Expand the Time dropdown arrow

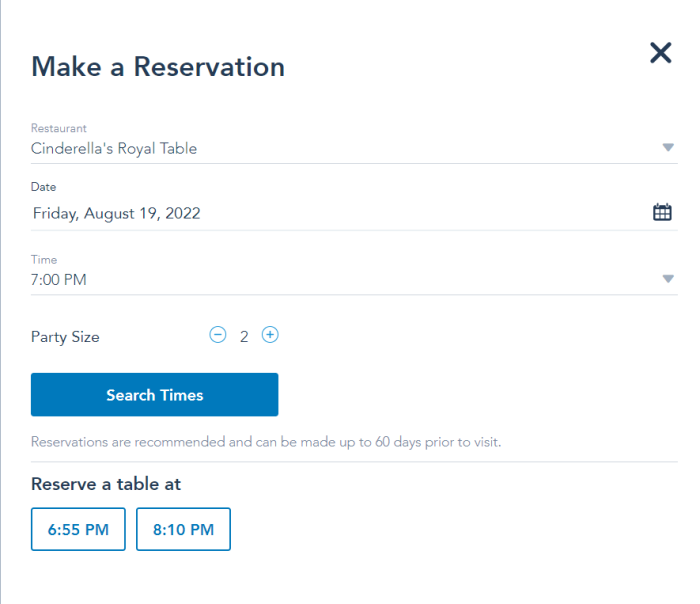(668, 279)
